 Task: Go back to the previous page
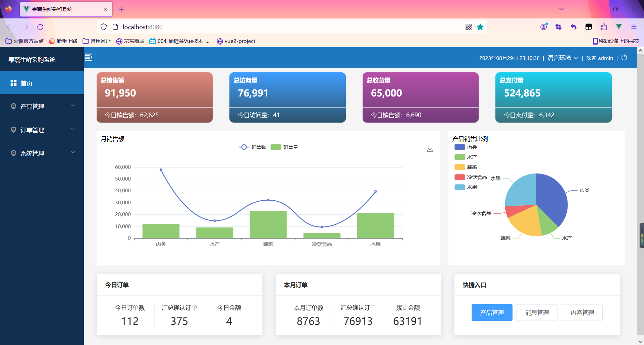click(x=10, y=27)
